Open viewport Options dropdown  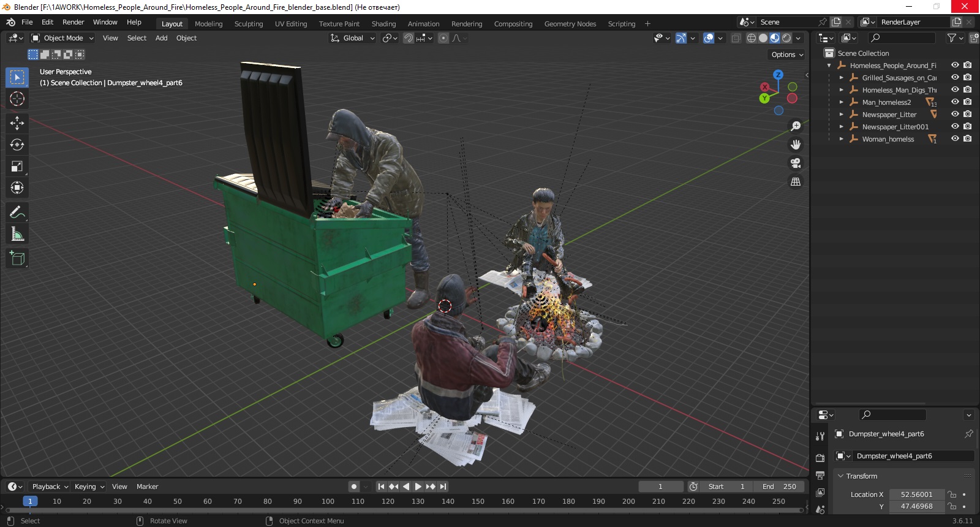tap(787, 55)
